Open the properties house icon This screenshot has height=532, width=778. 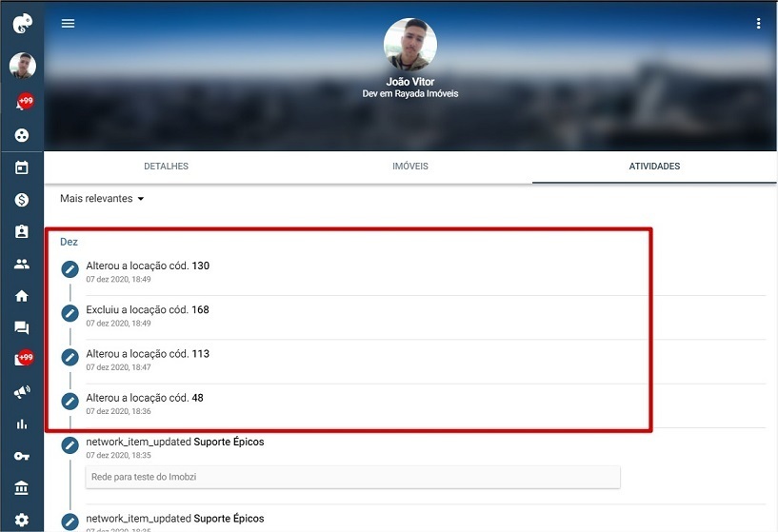[x=22, y=296]
